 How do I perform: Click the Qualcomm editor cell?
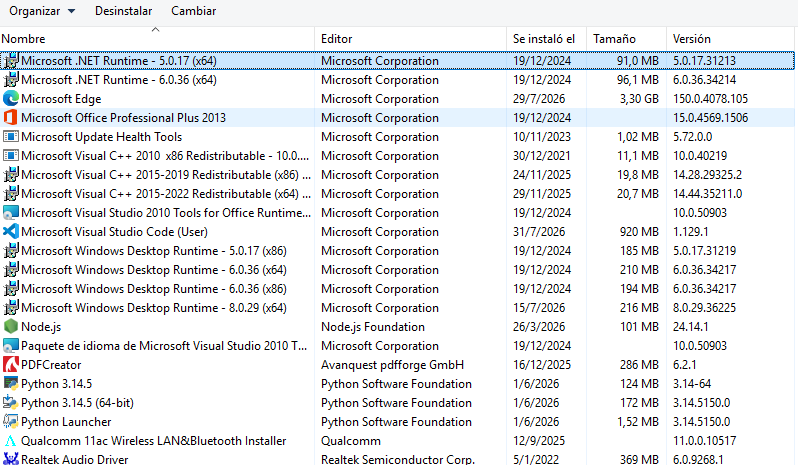click(x=351, y=441)
